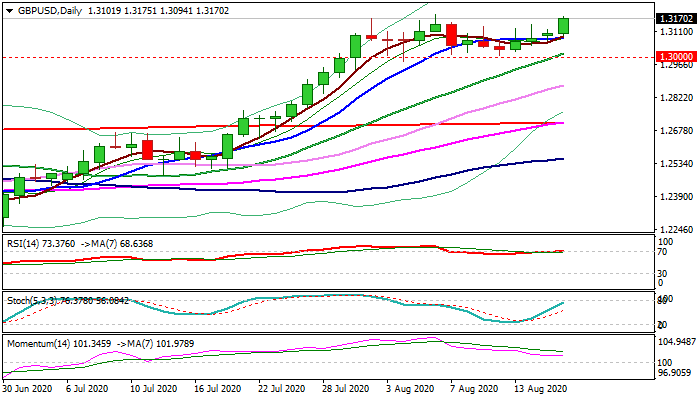Viewport: 700px width, 400px height.
Task: Click the RSI 70 level axis label
Action: click(663, 252)
